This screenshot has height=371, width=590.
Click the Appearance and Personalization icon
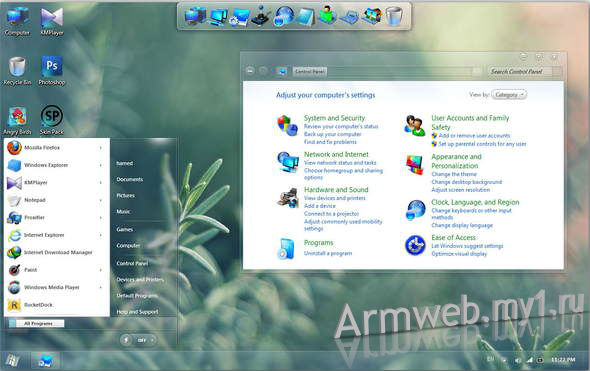[x=415, y=165]
